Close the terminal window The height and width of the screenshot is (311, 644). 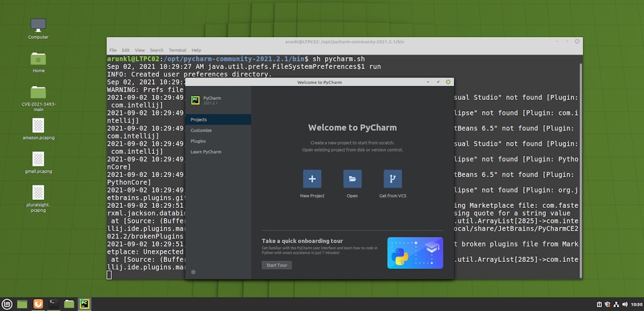click(x=577, y=41)
